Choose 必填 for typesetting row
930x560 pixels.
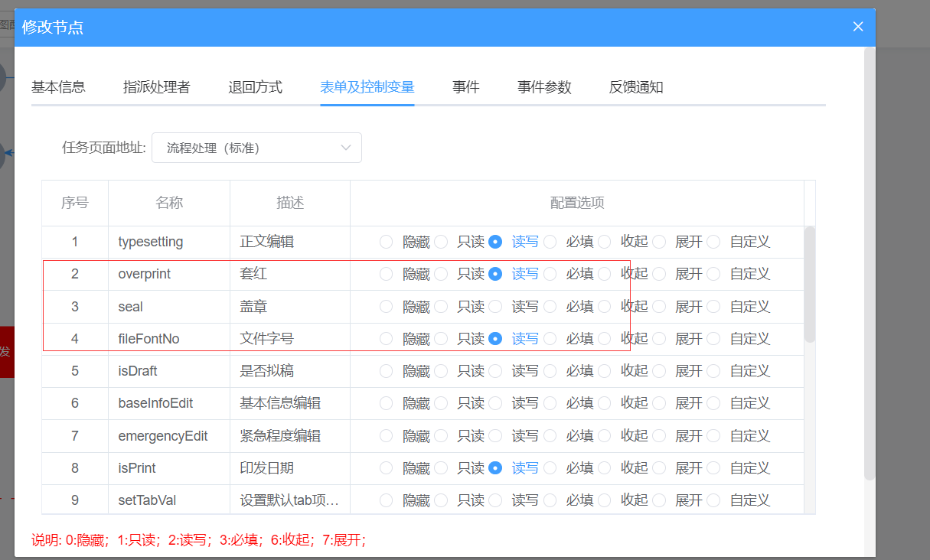coord(550,242)
